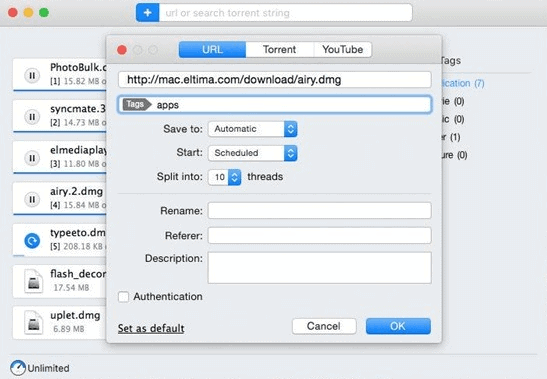Click the Set as default link

[151, 328]
